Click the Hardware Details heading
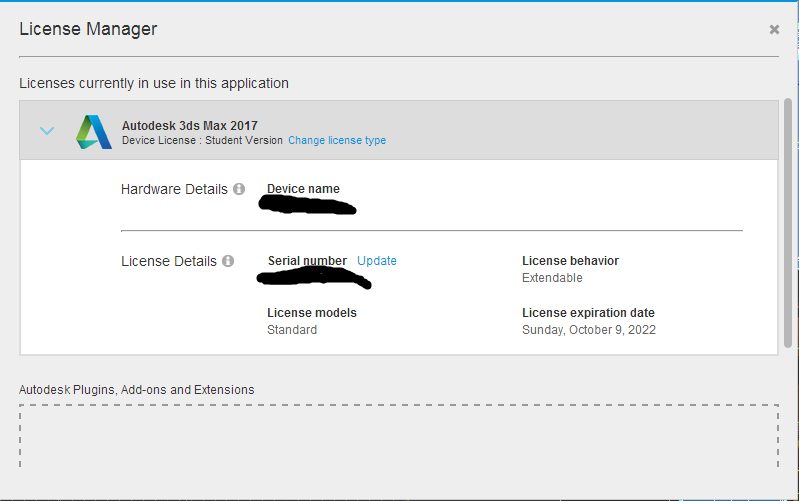The width and height of the screenshot is (799, 501). [174, 189]
